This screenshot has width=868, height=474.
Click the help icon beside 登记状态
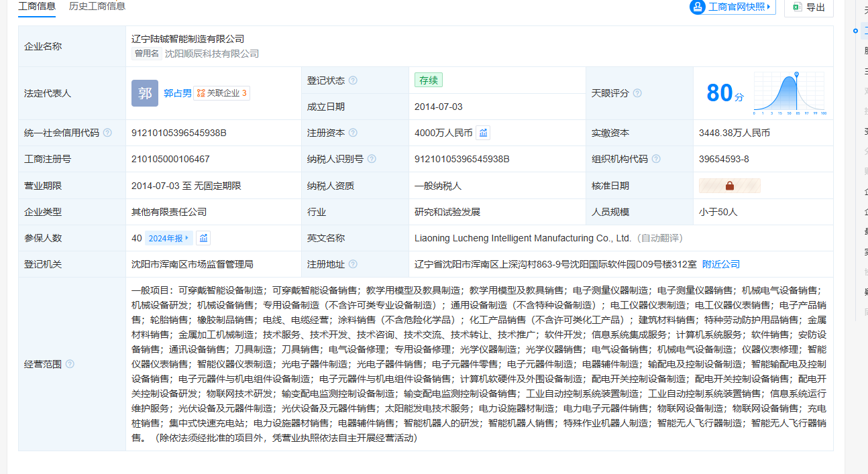[353, 80]
